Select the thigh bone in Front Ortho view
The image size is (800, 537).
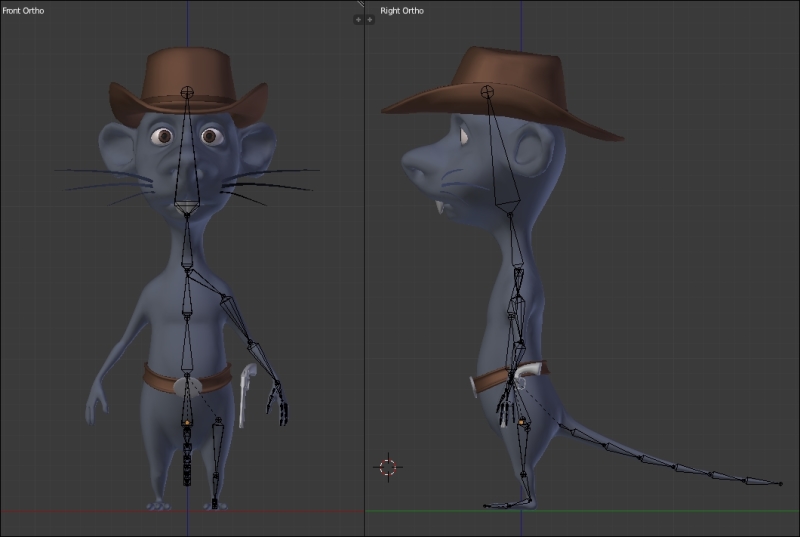pos(217,447)
